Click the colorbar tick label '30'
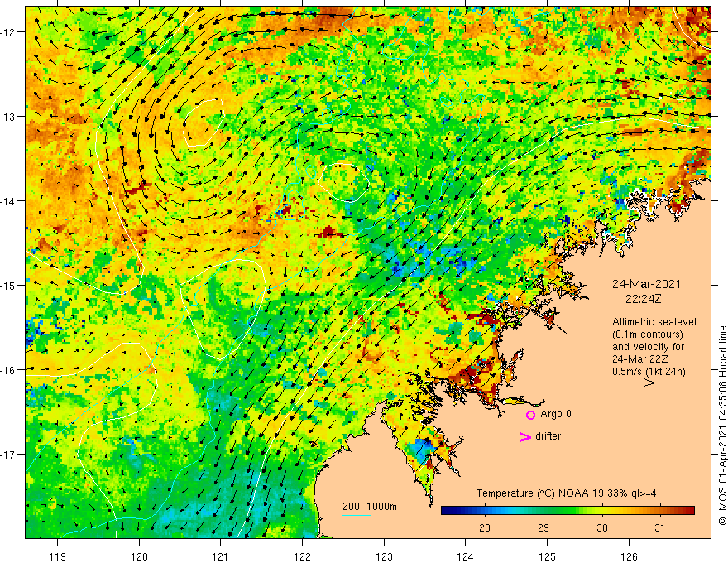 pos(602,527)
